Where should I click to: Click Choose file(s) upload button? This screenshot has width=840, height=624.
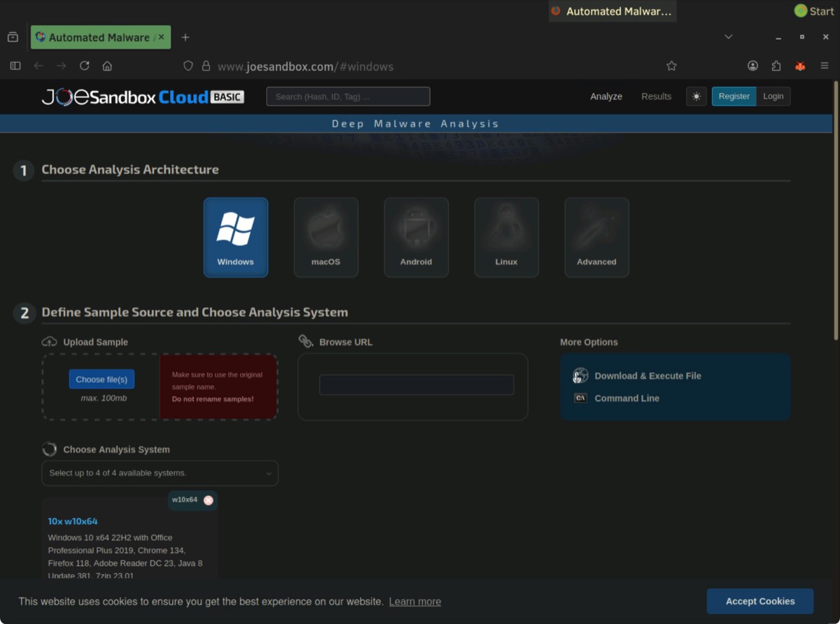pos(101,379)
